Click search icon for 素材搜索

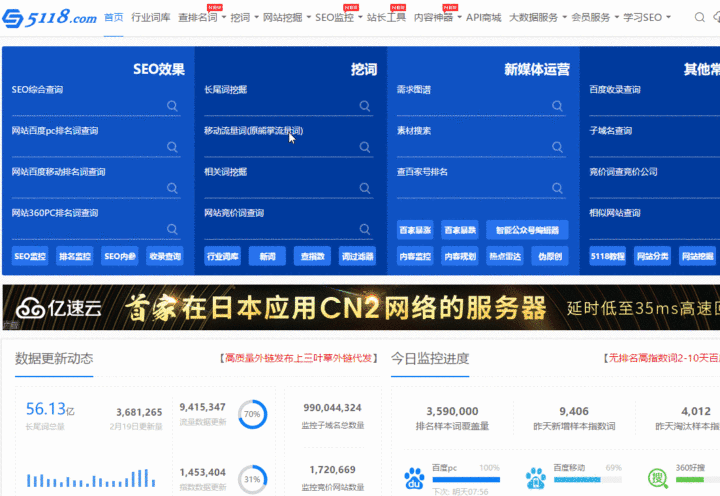pos(557,146)
